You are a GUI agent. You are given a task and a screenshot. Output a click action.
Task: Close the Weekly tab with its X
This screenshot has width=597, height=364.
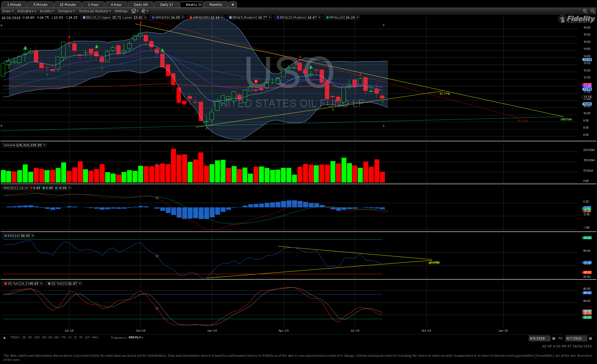[x=200, y=5]
